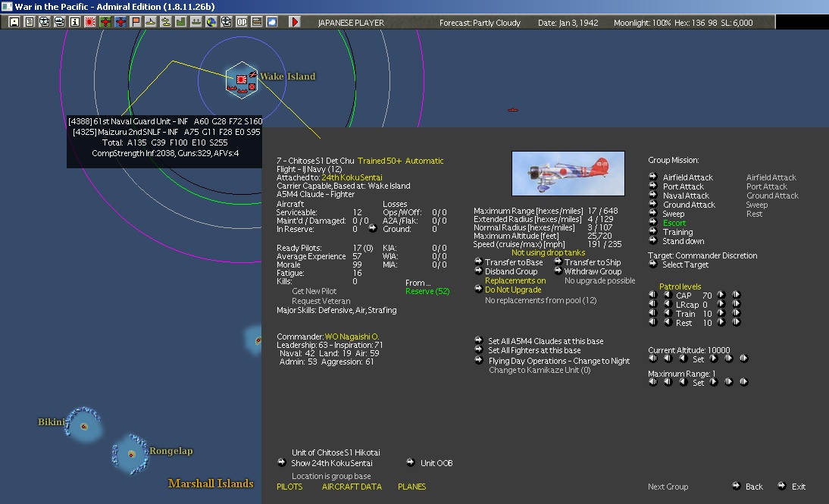The image size is (829, 504).
Task: Click the Select Target arrow
Action: (653, 264)
